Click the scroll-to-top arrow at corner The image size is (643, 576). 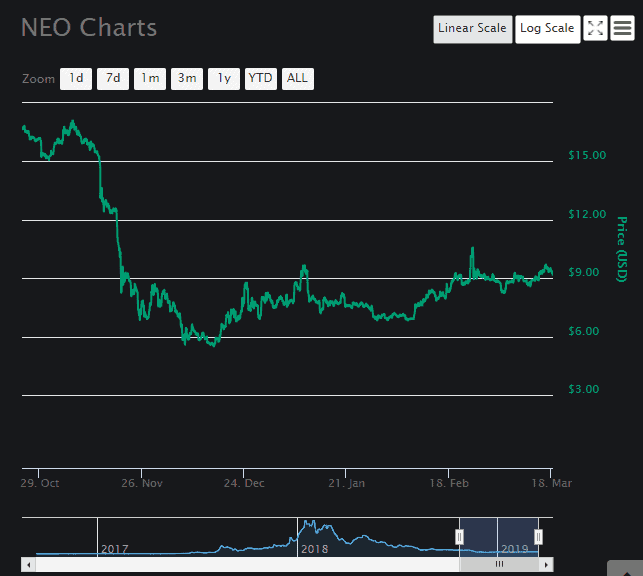(x=626, y=571)
